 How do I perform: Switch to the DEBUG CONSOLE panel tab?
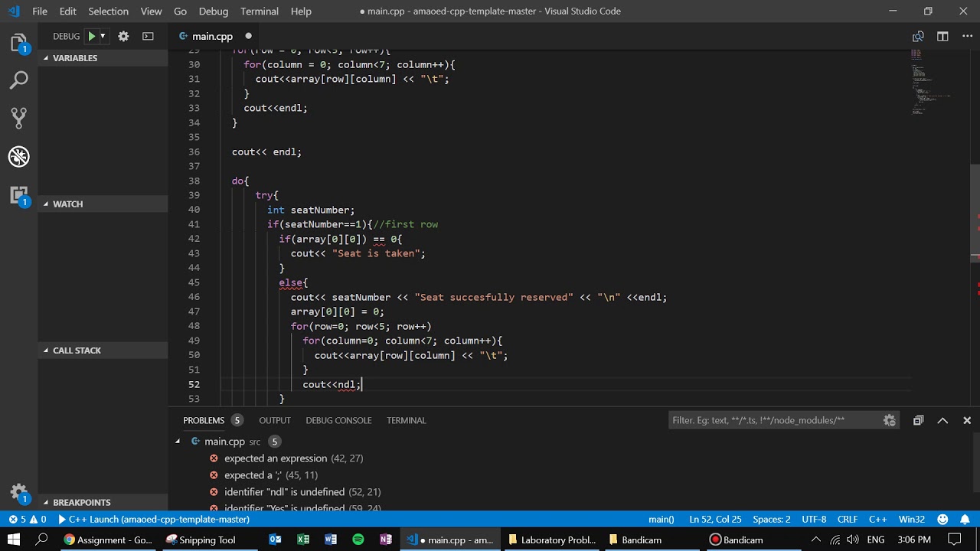(338, 420)
